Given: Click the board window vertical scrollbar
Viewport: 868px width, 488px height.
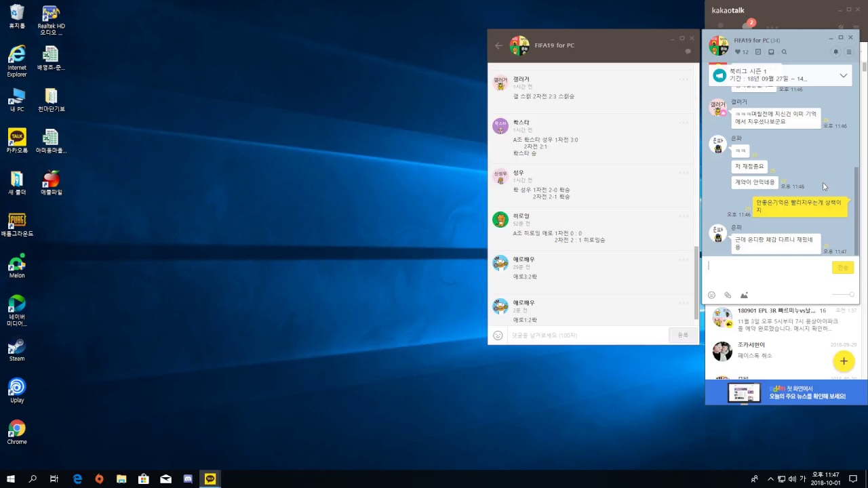Looking at the screenshot, I should click(696, 283).
